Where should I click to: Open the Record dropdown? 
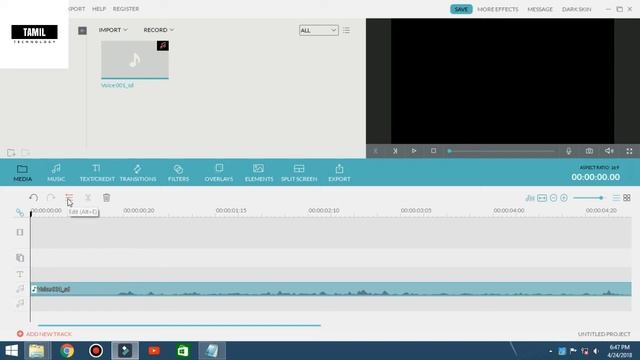tap(159, 30)
